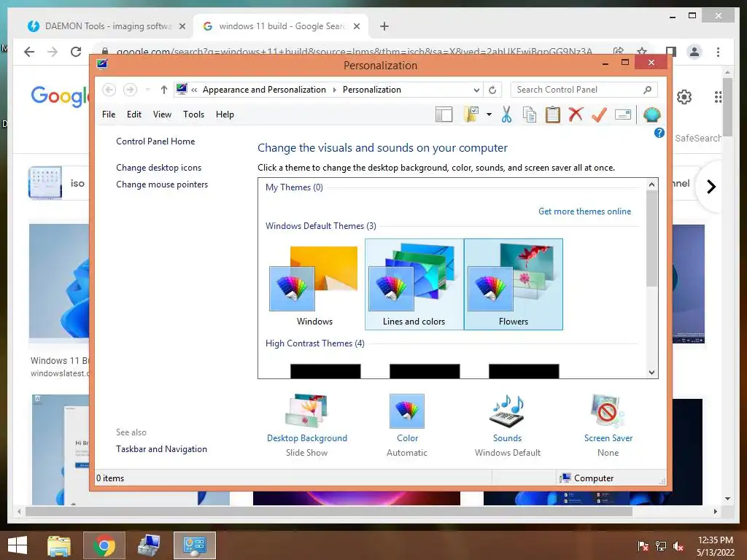Open the View menu
This screenshot has height=560, width=747.
pyautogui.click(x=162, y=114)
